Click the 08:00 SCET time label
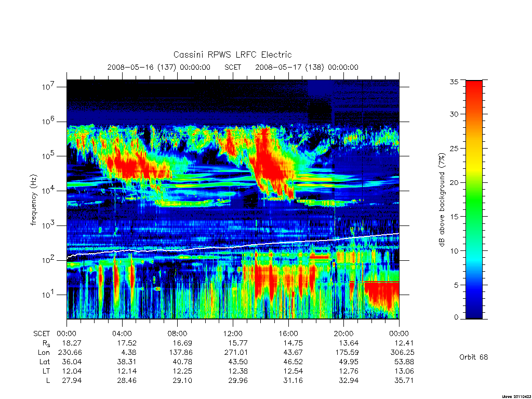Image resolution: width=532 pixels, height=399 pixels. [178, 334]
